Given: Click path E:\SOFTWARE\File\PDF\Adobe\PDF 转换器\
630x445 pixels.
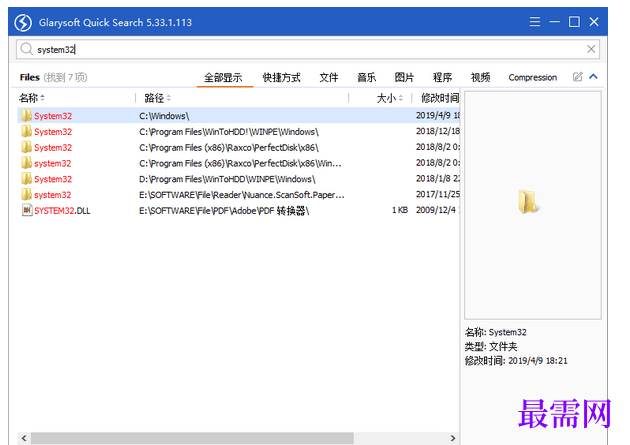Looking at the screenshot, I should [x=224, y=210].
